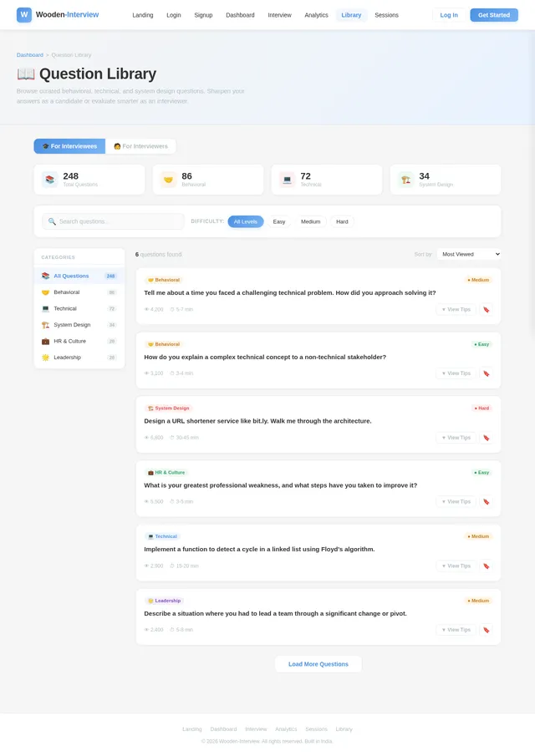The height and width of the screenshot is (756, 535).
Task: Select the Easy difficulty filter
Action: pos(279,221)
